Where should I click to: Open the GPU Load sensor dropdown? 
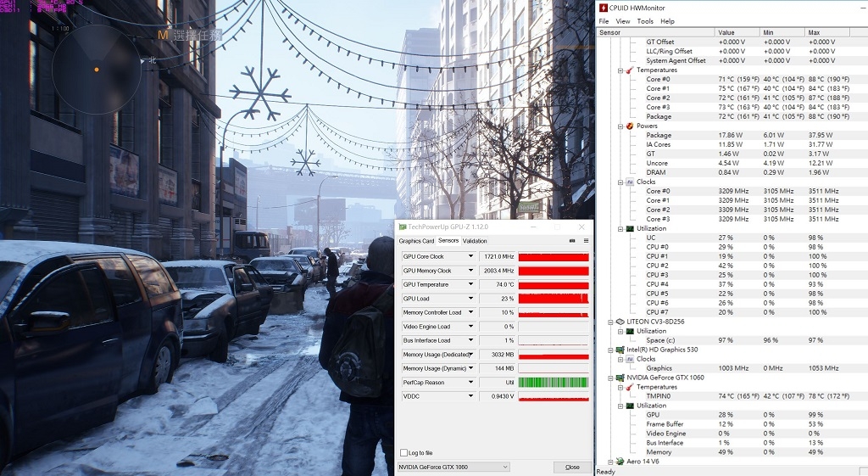[x=470, y=299]
